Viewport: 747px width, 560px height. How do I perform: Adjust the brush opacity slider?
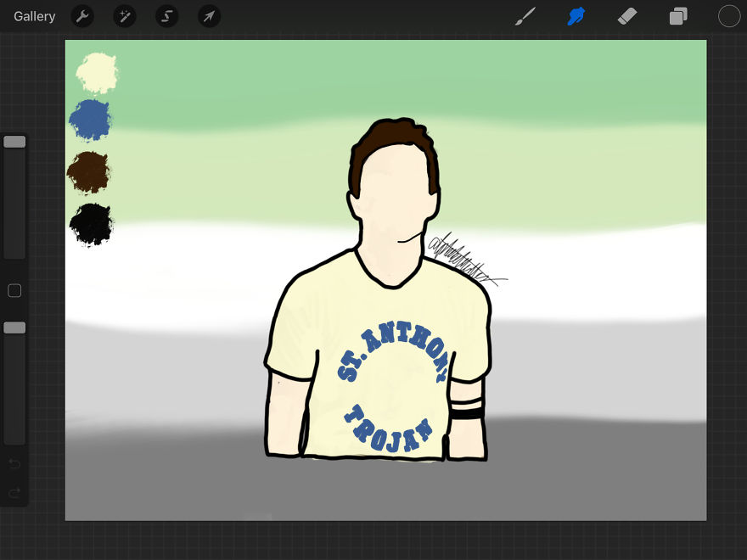[x=14, y=327]
